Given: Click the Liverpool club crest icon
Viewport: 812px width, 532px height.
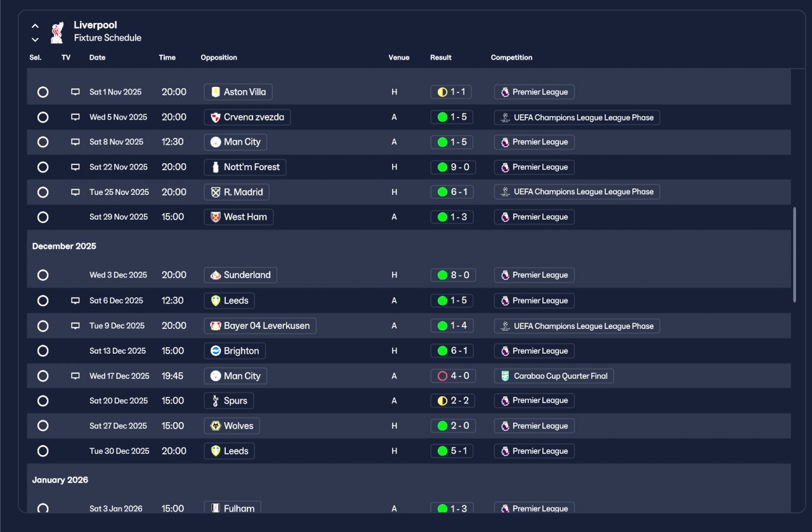Looking at the screenshot, I should coord(57,32).
